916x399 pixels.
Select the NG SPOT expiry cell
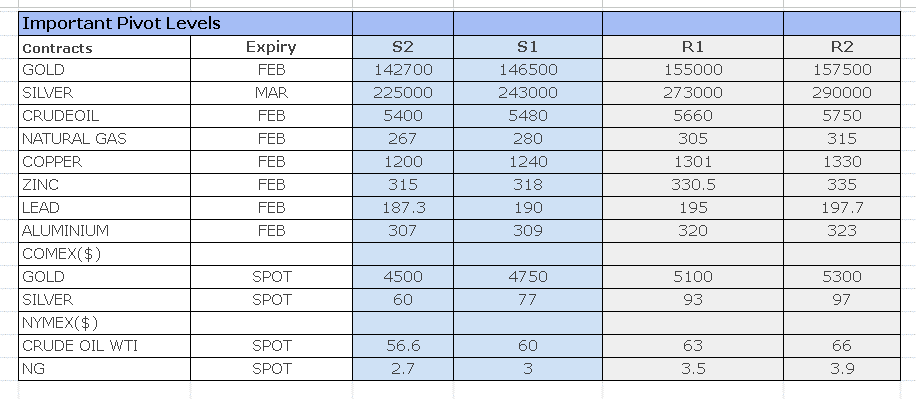point(271,369)
